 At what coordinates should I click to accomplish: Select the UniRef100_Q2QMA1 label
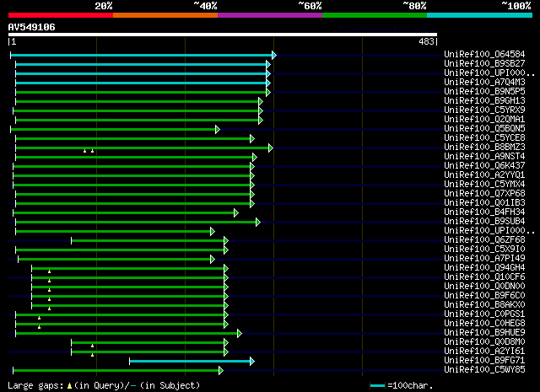point(484,119)
